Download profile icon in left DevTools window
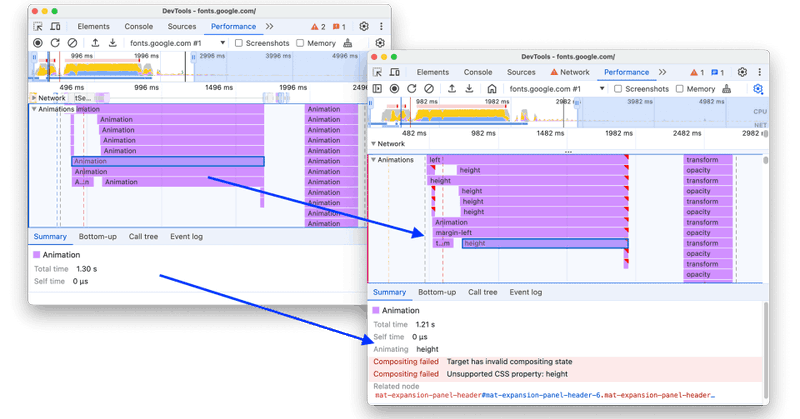Screen dimensions: 800x419 pos(112,43)
